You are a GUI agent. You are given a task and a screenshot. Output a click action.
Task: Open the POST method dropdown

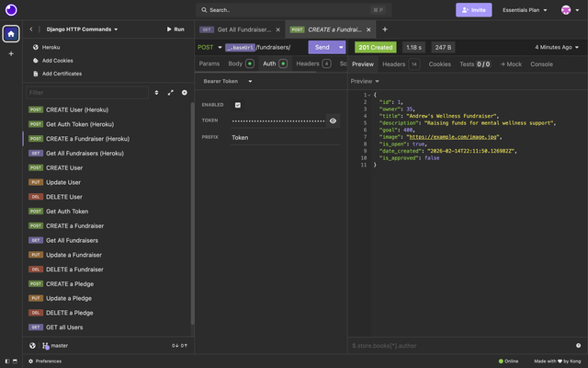pos(209,47)
